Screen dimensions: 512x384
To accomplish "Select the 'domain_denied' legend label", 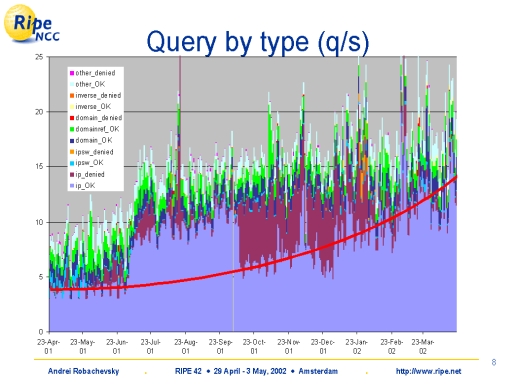I will 99,118.
